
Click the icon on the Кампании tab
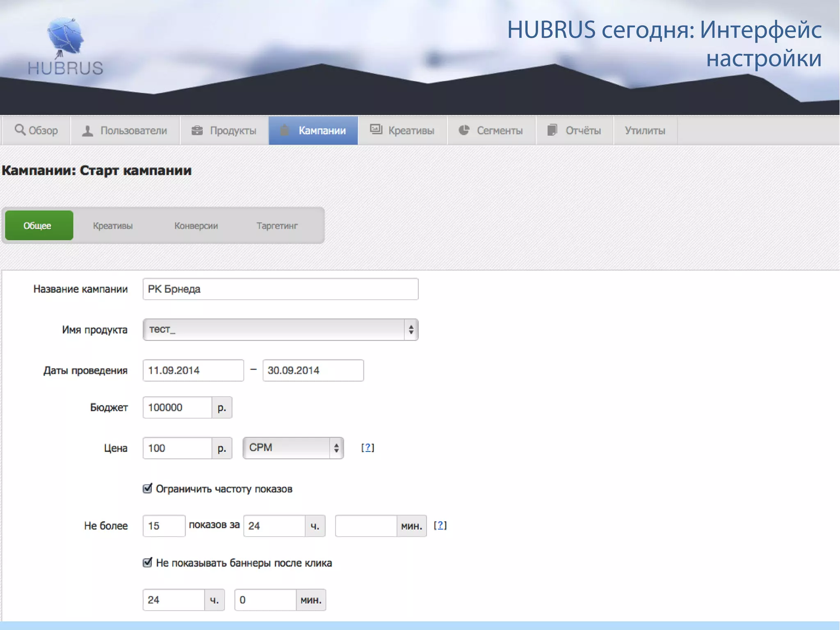pyautogui.click(x=284, y=131)
